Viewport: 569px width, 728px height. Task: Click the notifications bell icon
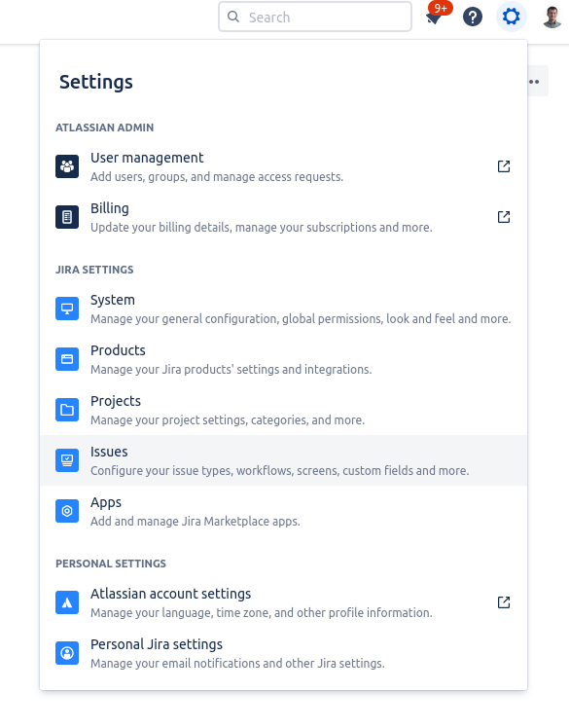433,18
